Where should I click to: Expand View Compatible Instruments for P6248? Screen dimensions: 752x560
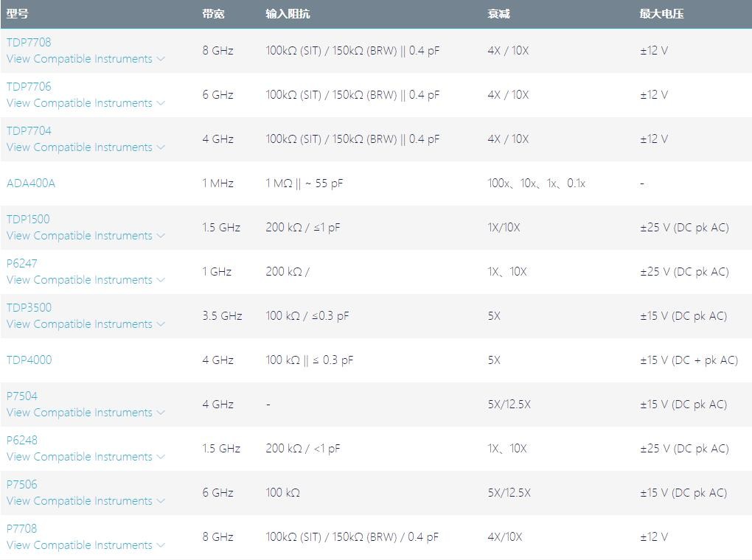coord(86,456)
